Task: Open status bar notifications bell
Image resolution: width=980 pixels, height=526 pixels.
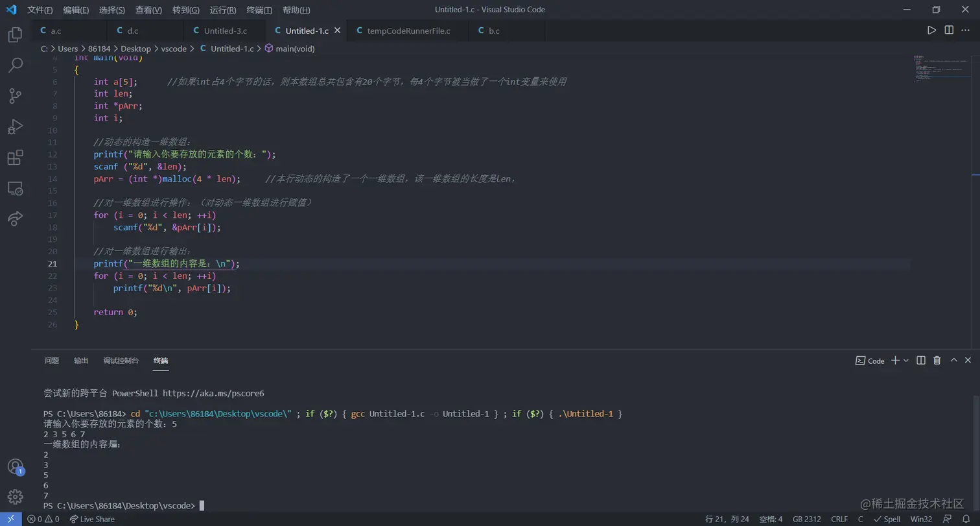Action: [966, 519]
